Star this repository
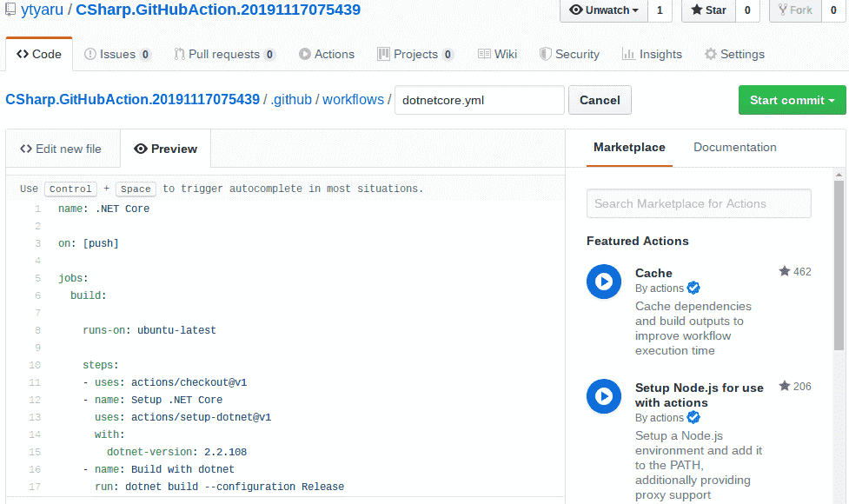This screenshot has height=504, width=849. tap(708, 10)
